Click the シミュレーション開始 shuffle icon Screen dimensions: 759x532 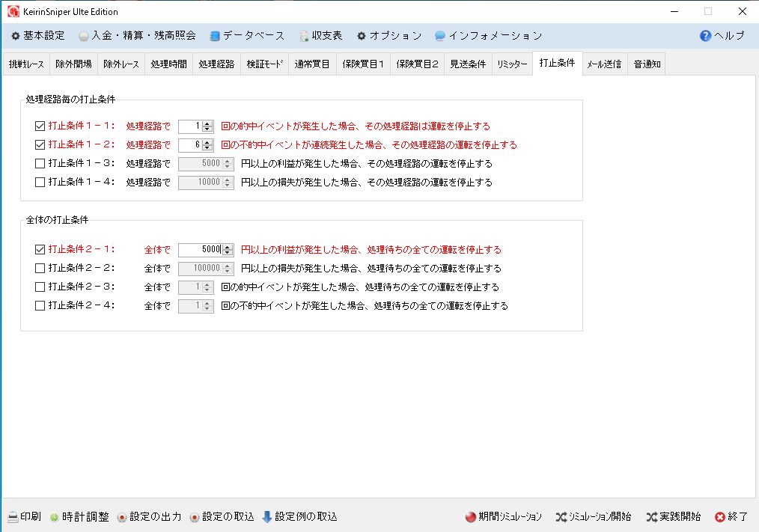point(561,517)
